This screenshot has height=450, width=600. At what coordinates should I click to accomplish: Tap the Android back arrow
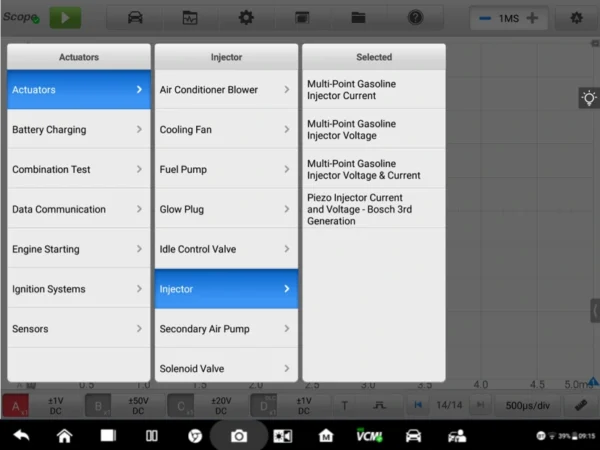coord(21,435)
